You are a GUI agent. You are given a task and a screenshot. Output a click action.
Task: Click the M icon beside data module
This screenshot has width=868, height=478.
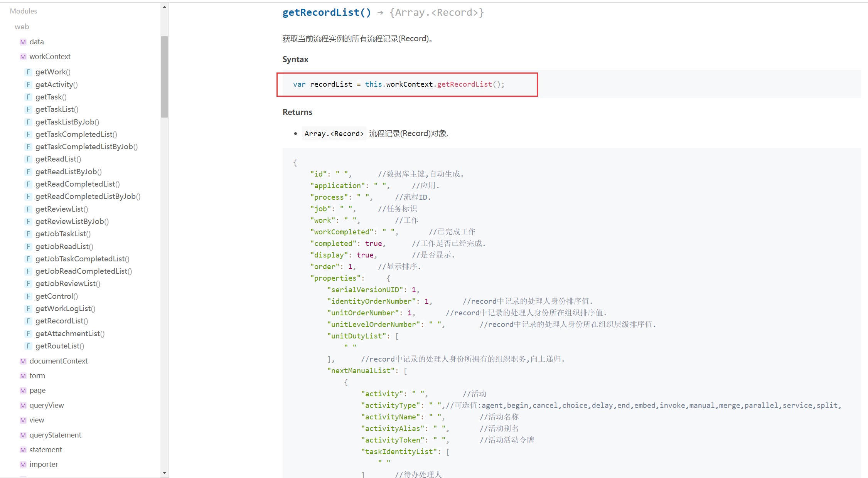pos(23,42)
